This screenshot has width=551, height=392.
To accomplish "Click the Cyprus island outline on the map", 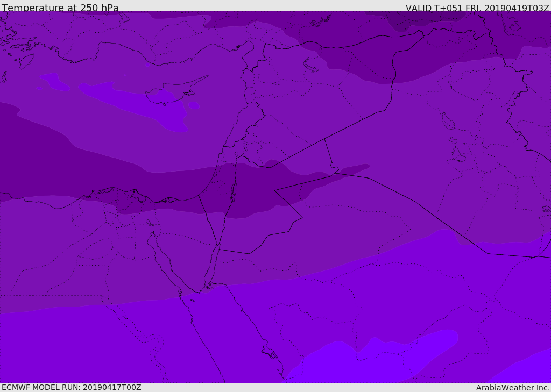I will point(176,90).
